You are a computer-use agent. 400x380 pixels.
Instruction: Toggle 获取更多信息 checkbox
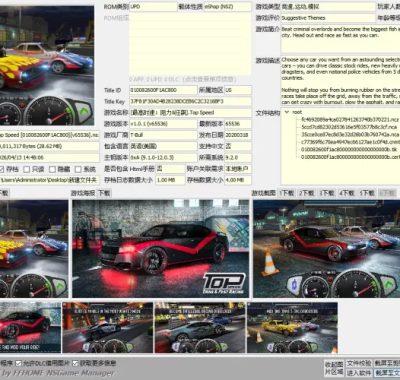(x=75, y=363)
